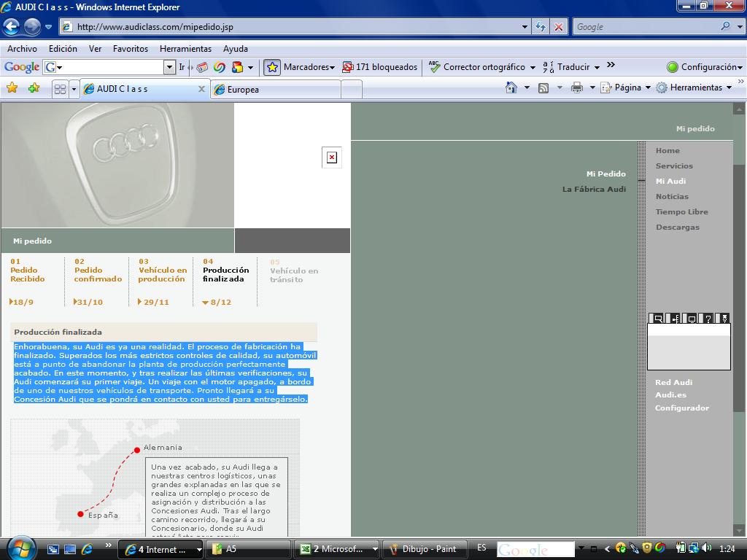Open the Descargas link

[678, 227]
